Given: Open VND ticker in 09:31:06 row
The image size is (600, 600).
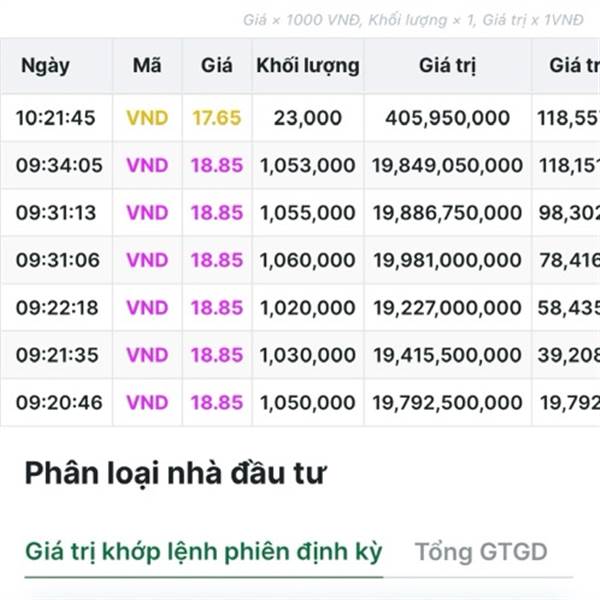Looking at the screenshot, I should click(147, 260).
